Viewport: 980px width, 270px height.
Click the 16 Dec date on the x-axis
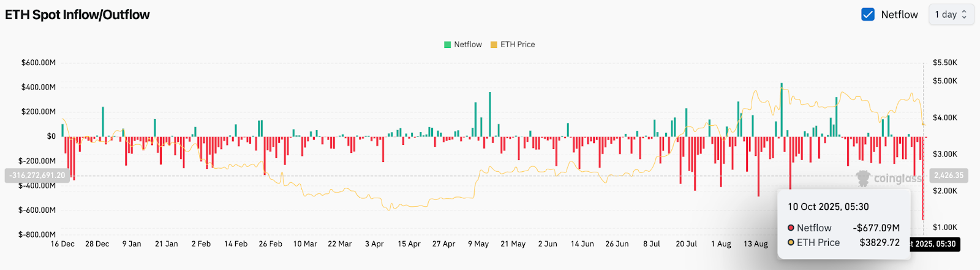click(62, 244)
